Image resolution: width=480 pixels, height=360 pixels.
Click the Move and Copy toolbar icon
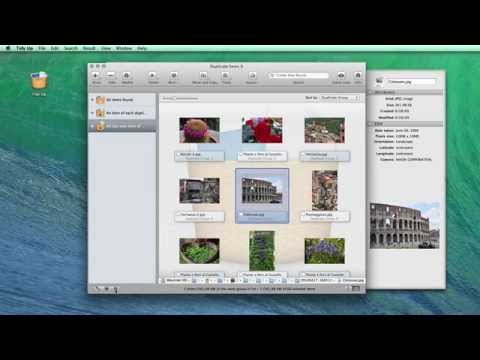(x=204, y=76)
